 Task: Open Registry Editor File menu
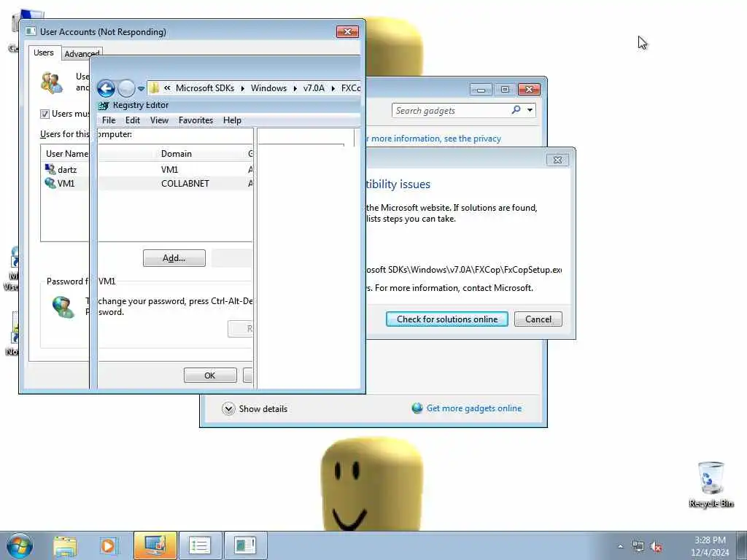[x=109, y=120]
